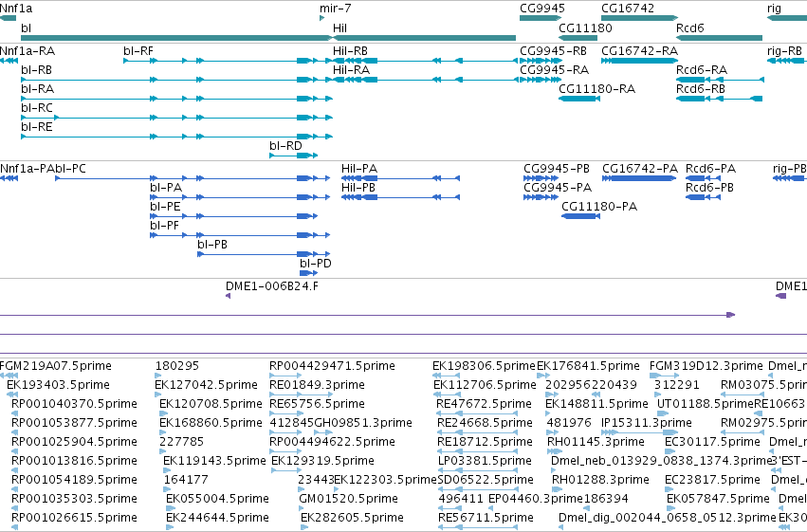The width and height of the screenshot is (807, 532).
Task: Click the RH01145.3prime EST label
Action: (596, 442)
